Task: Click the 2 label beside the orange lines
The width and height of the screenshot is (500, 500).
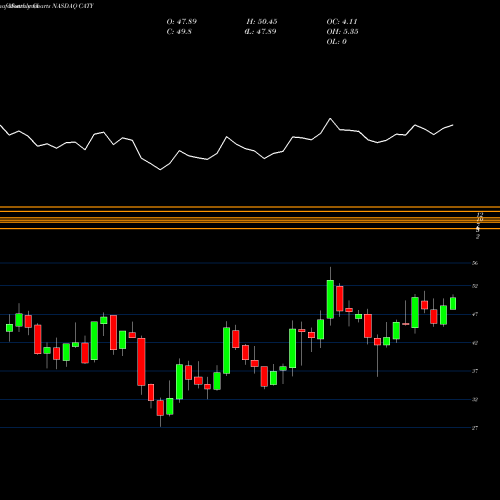Action: 478,237
